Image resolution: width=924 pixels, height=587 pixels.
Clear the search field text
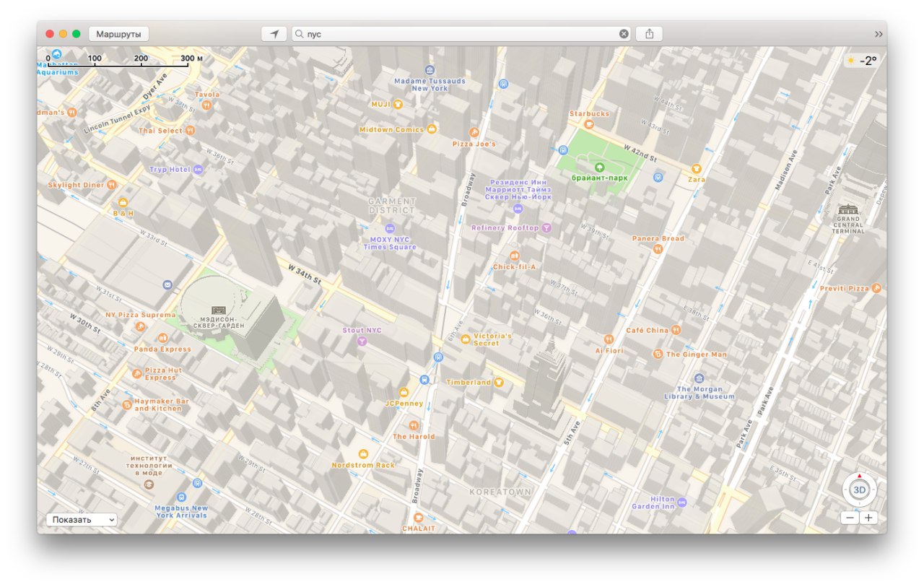coord(624,34)
